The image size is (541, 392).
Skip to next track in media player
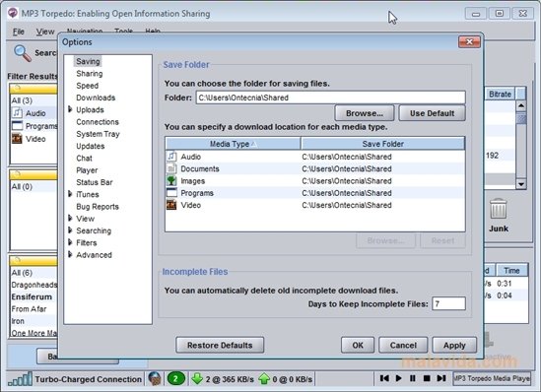coord(441,378)
